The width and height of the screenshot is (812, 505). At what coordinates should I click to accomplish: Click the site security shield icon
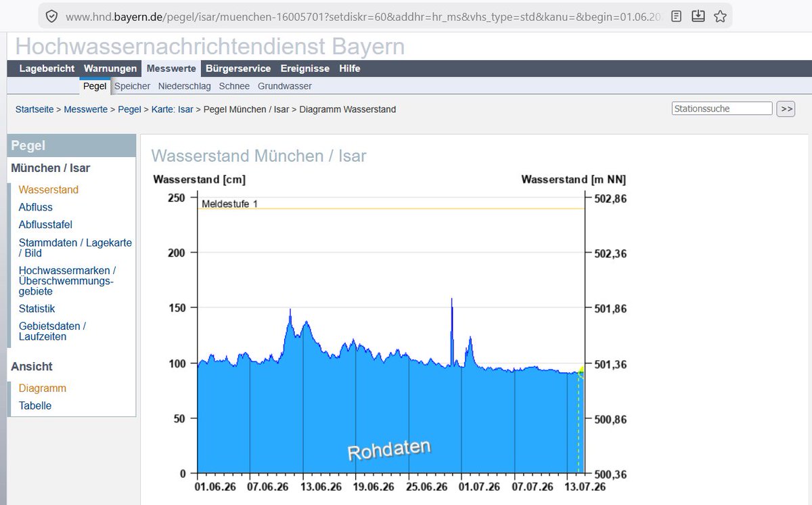[51, 16]
